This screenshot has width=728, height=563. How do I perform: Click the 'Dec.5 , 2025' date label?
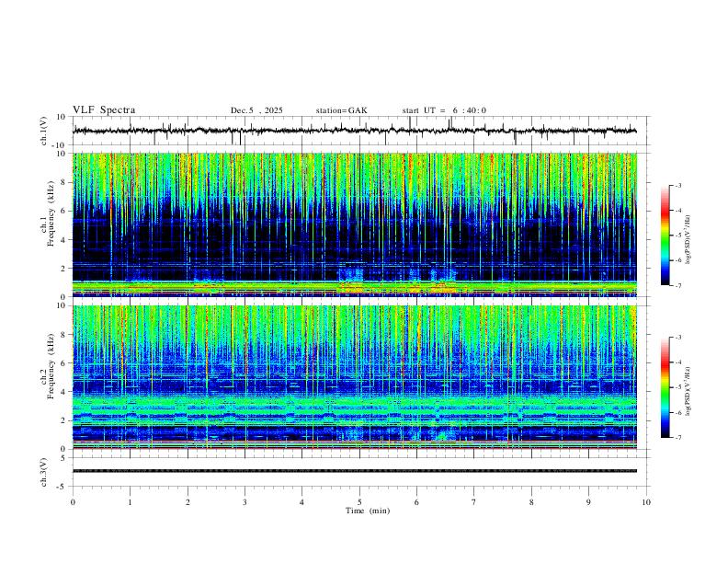point(256,110)
